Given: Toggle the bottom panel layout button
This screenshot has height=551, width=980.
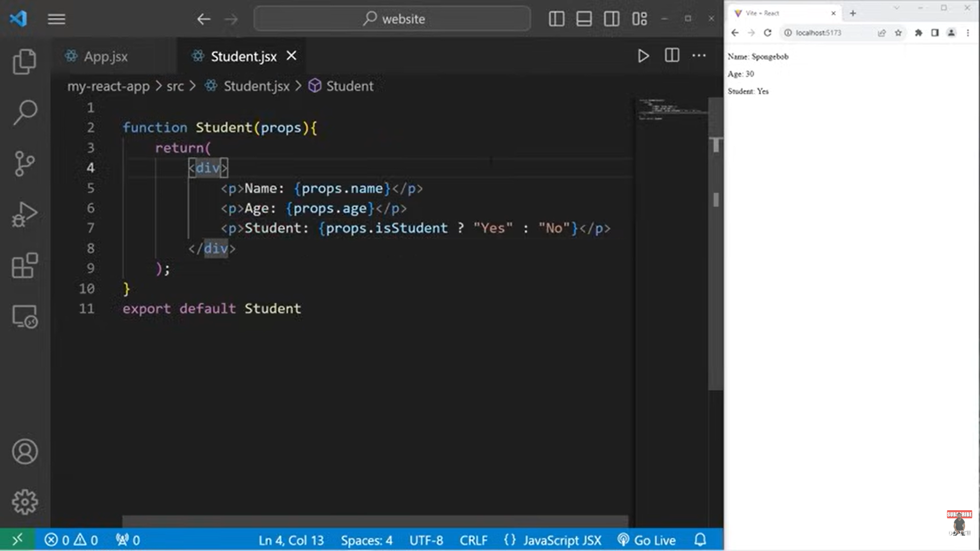Looking at the screenshot, I should point(584,19).
